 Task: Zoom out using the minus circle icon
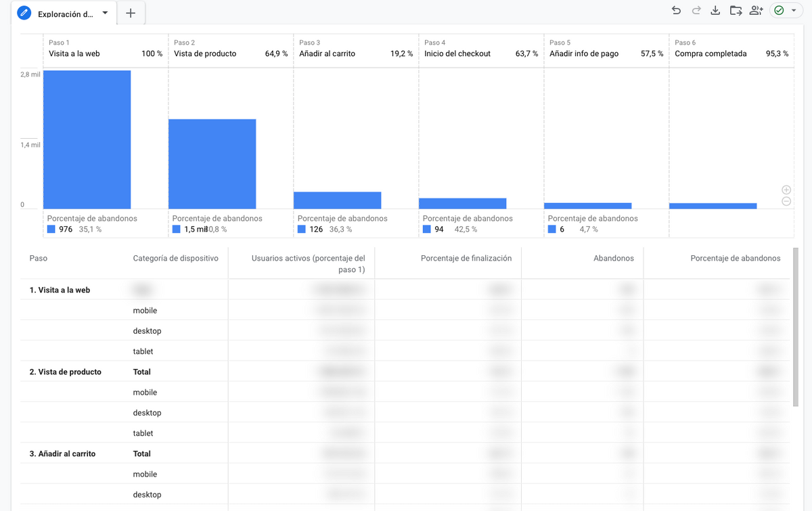[786, 201]
